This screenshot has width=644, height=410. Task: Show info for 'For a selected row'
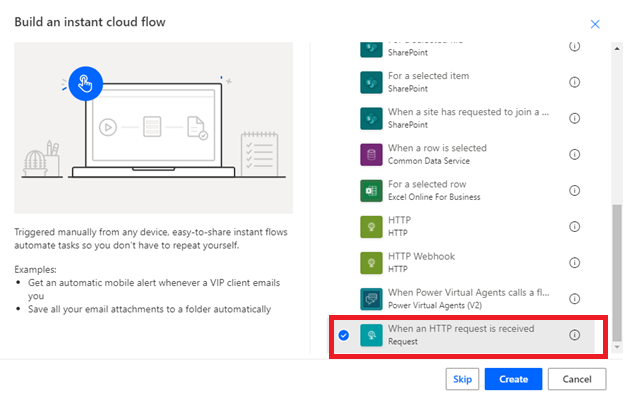pyautogui.click(x=574, y=191)
